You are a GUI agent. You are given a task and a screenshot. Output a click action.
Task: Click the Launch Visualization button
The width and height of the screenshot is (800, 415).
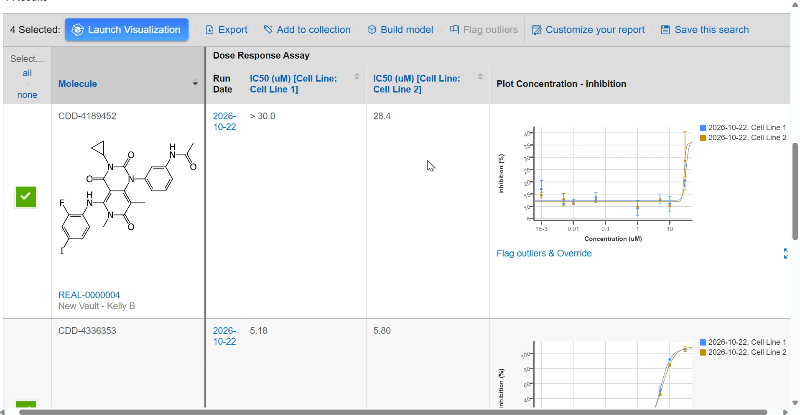coord(127,30)
